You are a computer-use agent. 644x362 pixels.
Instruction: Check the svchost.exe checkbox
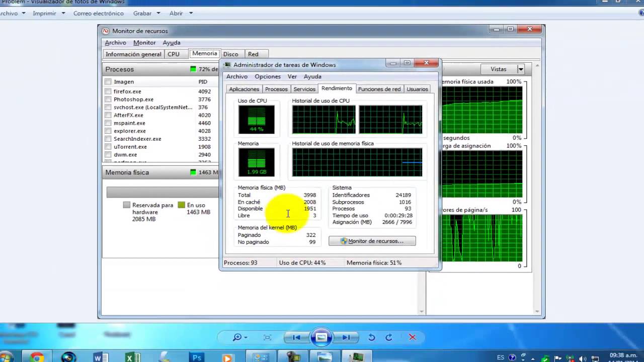(x=108, y=107)
